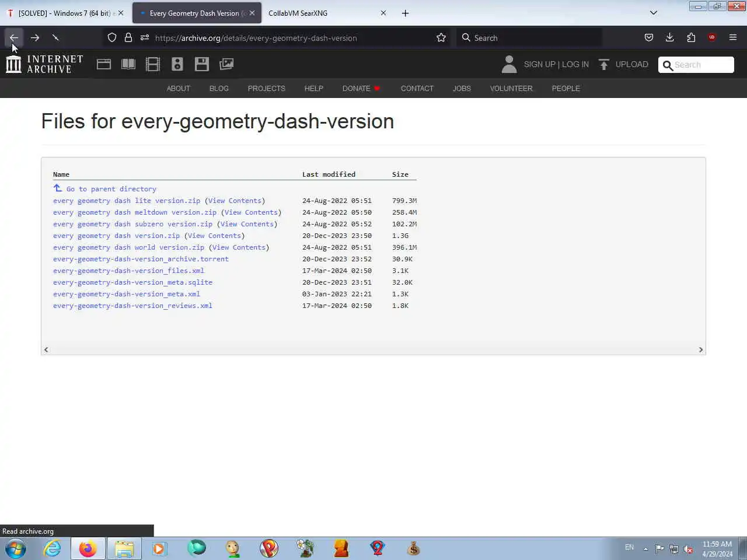Viewport: 747px width, 560px height.
Task: Open the Images icon
Action: [226, 64]
